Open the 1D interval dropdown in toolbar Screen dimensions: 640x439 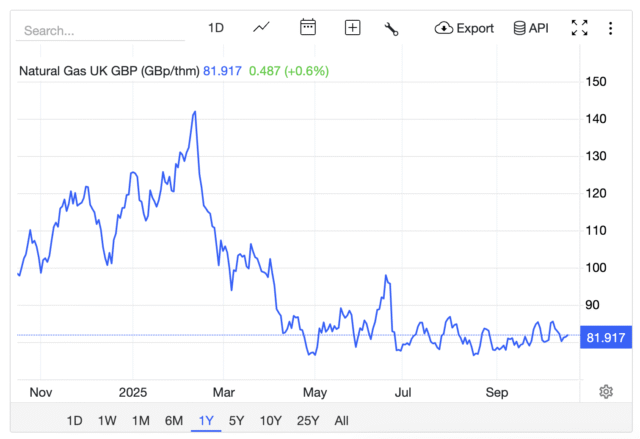pyautogui.click(x=216, y=28)
